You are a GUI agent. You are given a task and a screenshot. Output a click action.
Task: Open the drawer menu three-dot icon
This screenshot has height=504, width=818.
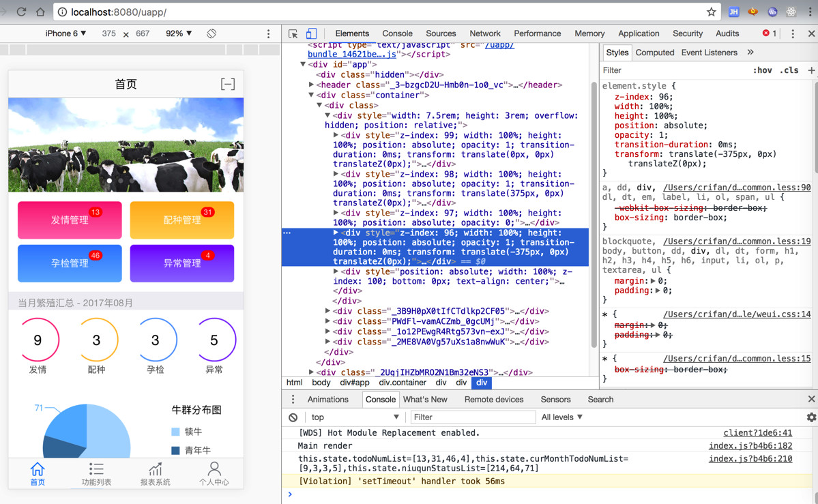[x=293, y=399]
